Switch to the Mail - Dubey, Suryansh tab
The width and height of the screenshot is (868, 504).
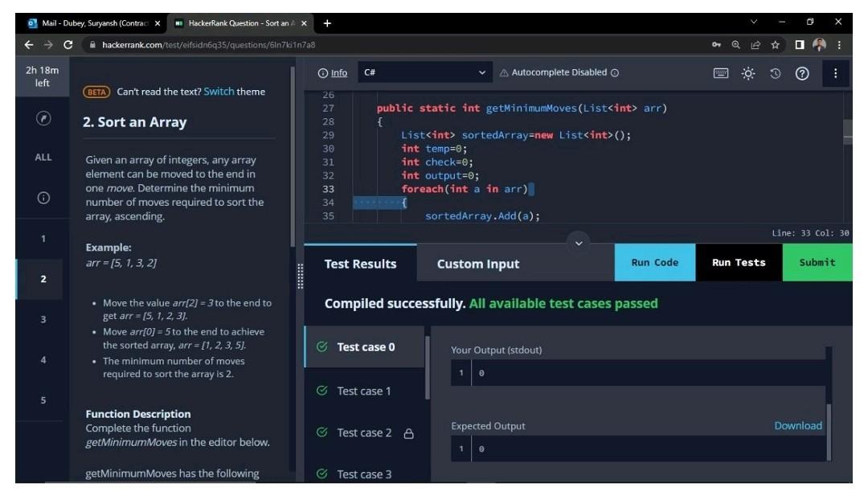(94, 23)
